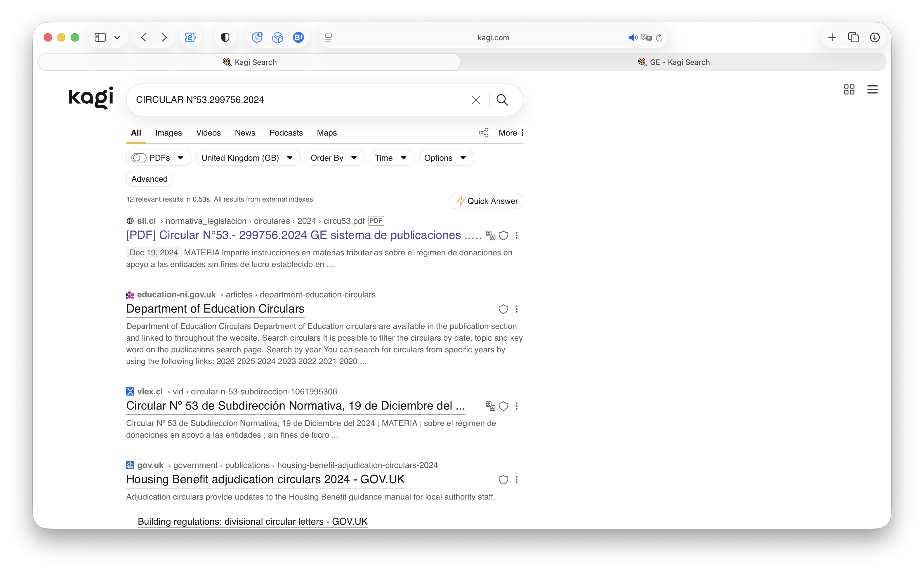Viewport: 924px width, 572px height.
Task: Open more options for Housing Benefit result
Action: [516, 480]
